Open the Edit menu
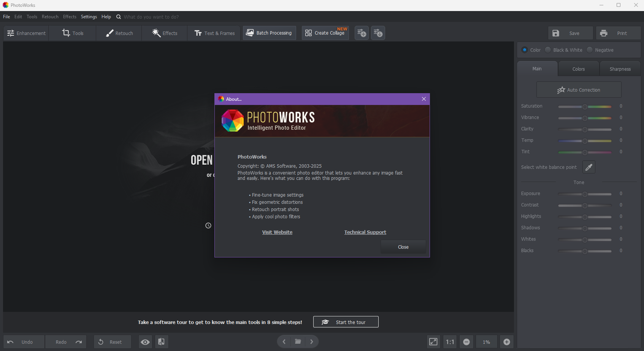This screenshot has width=644, height=351. tap(18, 17)
